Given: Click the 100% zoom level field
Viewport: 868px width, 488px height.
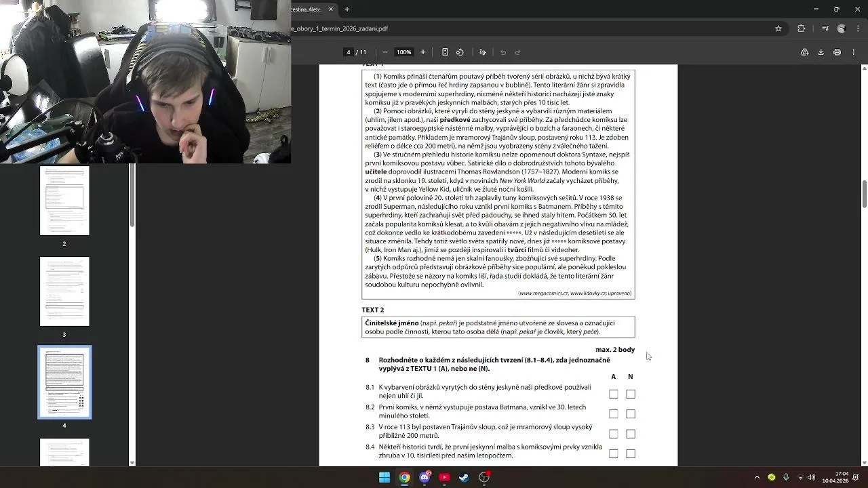Looking at the screenshot, I should tap(404, 52).
